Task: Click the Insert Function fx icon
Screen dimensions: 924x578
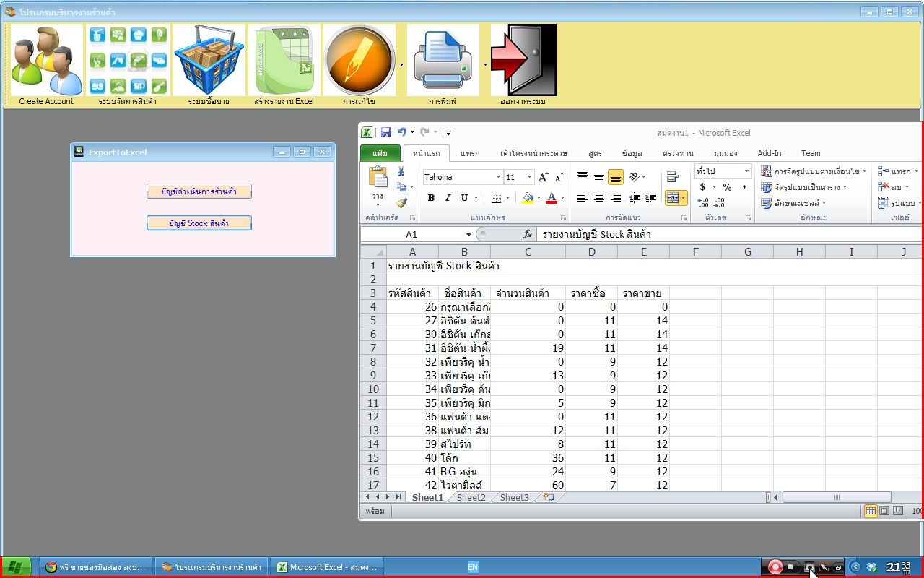Action: coord(528,234)
